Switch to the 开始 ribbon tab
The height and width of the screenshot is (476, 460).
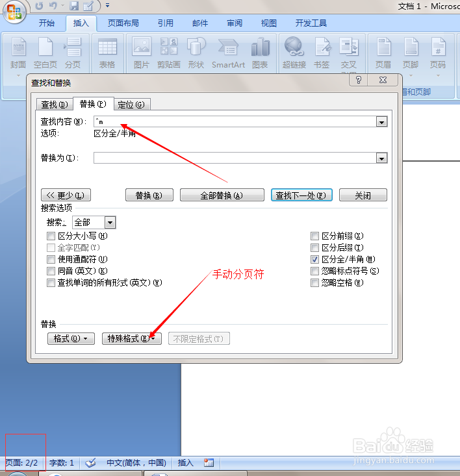[47, 23]
